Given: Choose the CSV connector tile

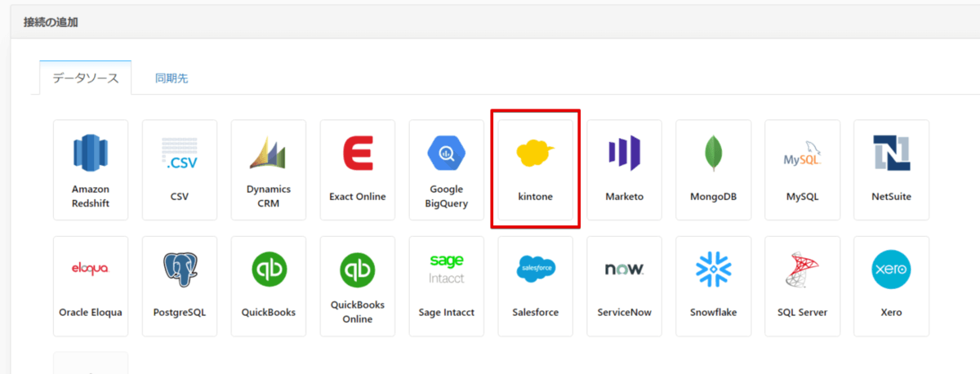Looking at the screenshot, I should [180, 170].
